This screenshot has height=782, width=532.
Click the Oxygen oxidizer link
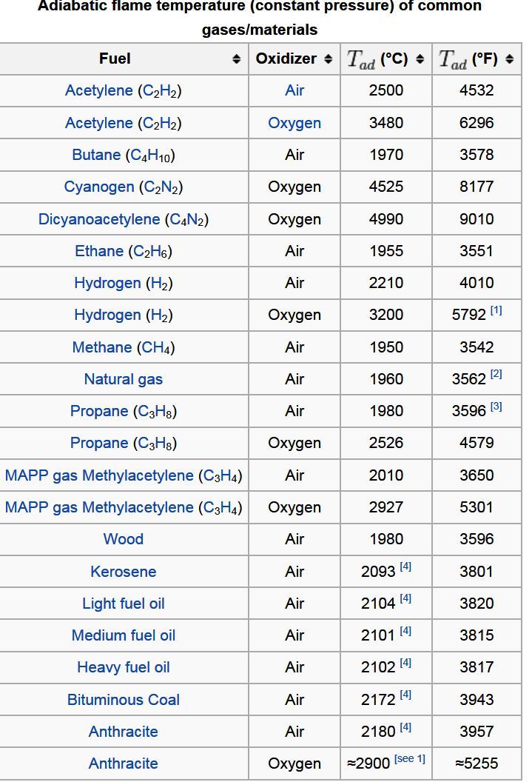click(x=294, y=123)
